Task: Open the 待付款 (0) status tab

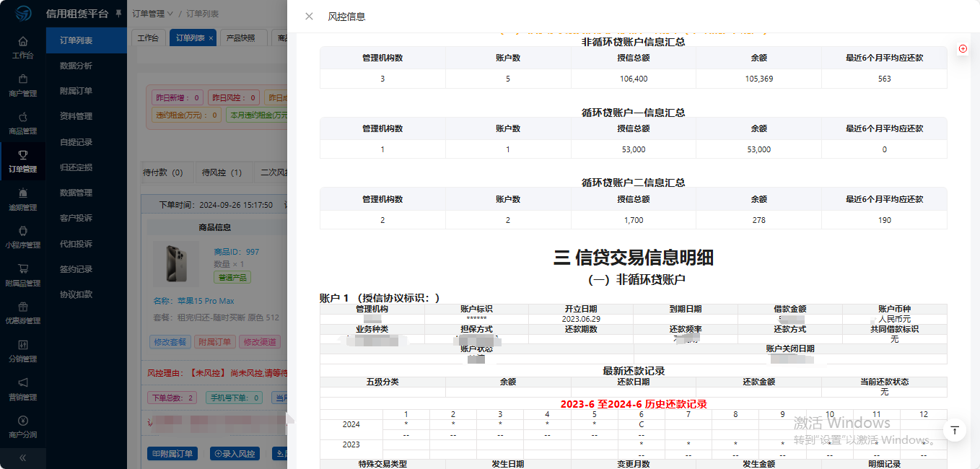Action: [163, 173]
